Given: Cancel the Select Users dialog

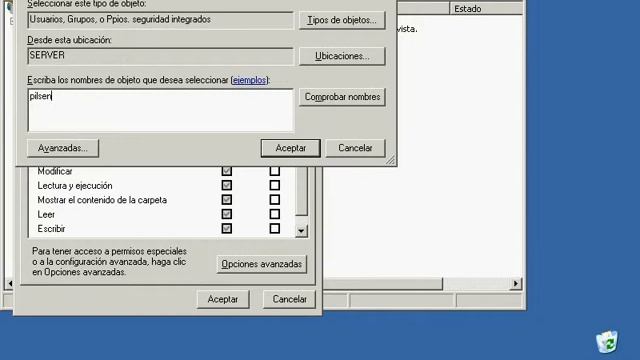Looking at the screenshot, I should pos(355,148).
